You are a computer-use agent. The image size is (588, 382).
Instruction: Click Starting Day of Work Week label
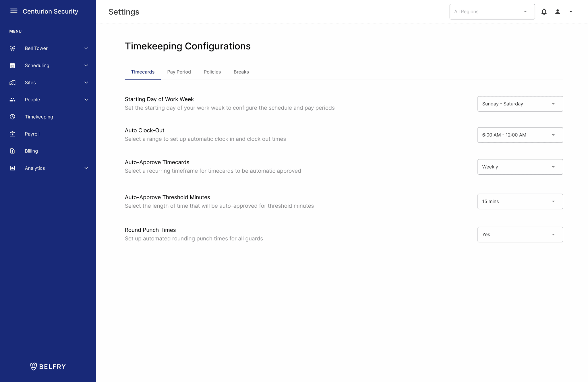[159, 99]
